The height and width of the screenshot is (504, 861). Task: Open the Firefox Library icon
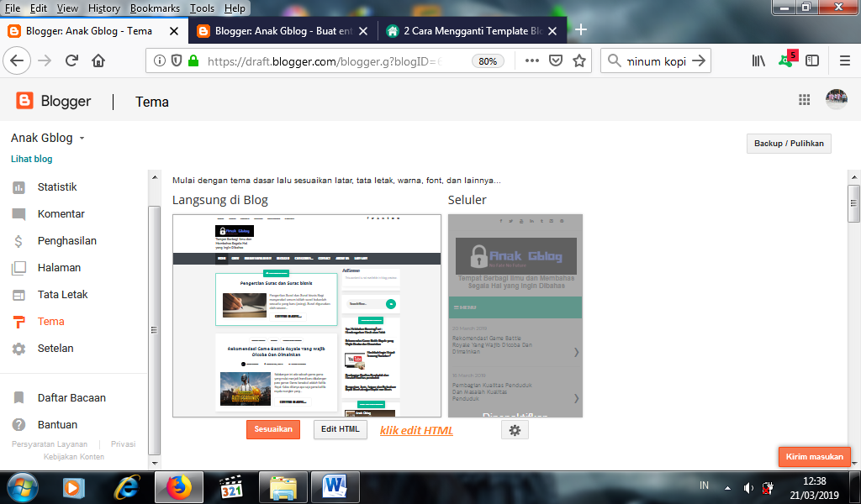(x=758, y=60)
